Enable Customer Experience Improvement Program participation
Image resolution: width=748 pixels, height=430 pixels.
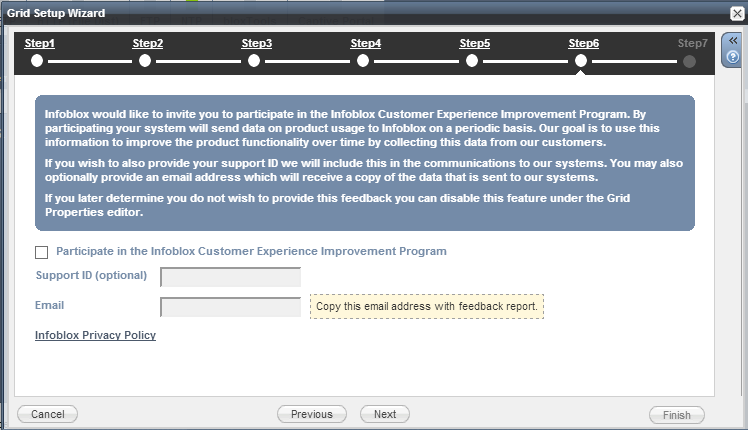[x=41, y=252]
